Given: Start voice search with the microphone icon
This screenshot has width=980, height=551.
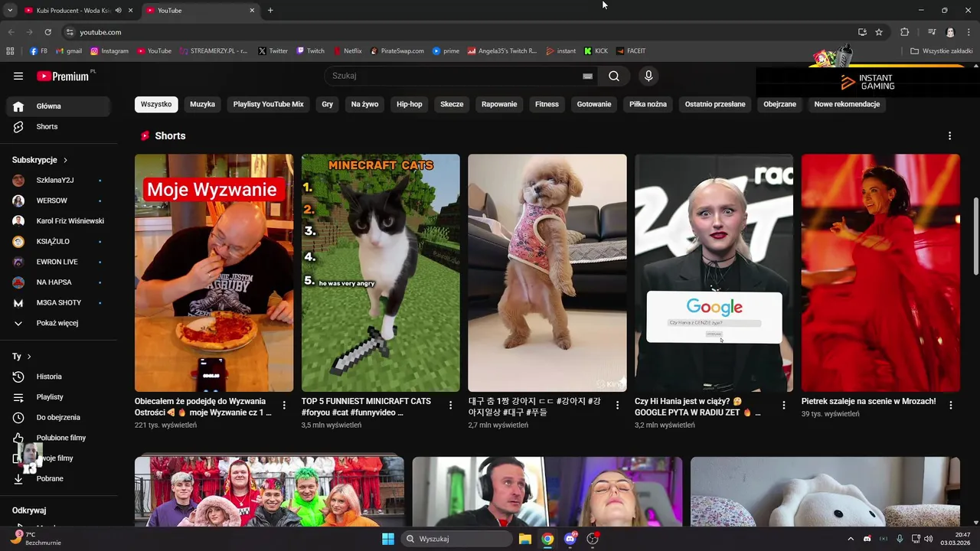Looking at the screenshot, I should (x=648, y=76).
